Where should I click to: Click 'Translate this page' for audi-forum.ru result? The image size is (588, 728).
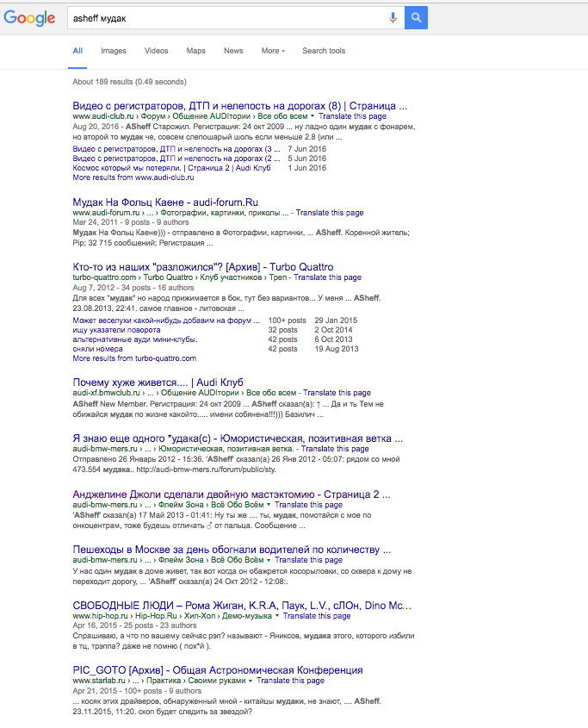pos(330,213)
